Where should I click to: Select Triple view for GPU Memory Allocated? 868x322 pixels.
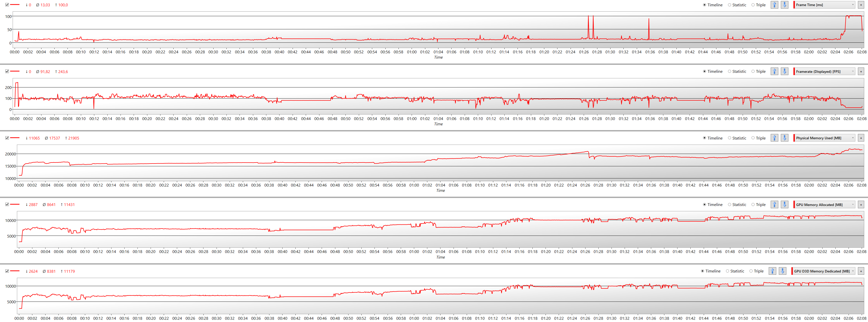[753, 205]
